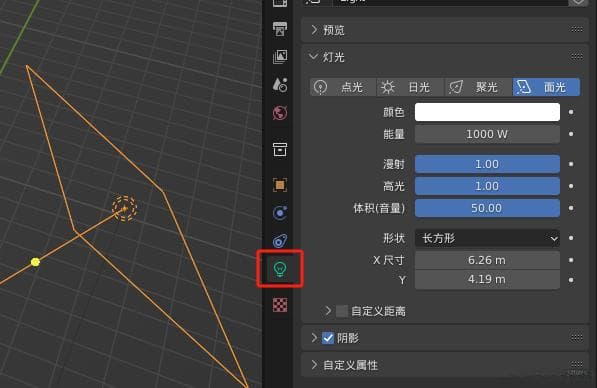Open the Light data bulb tab
Screen dimensions: 597x388
coord(280,269)
